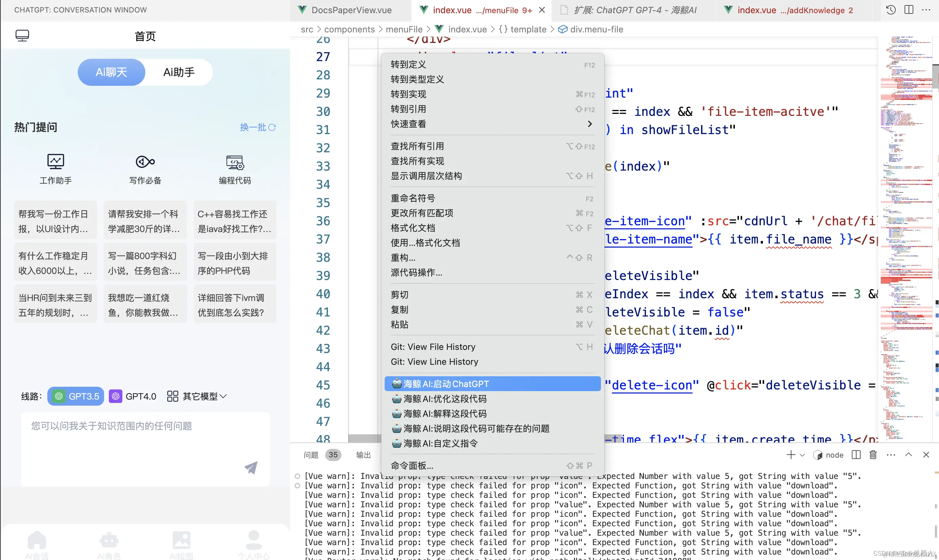Delete terminal with the trash icon
Viewport: 939px width, 560px height.
tap(873, 455)
